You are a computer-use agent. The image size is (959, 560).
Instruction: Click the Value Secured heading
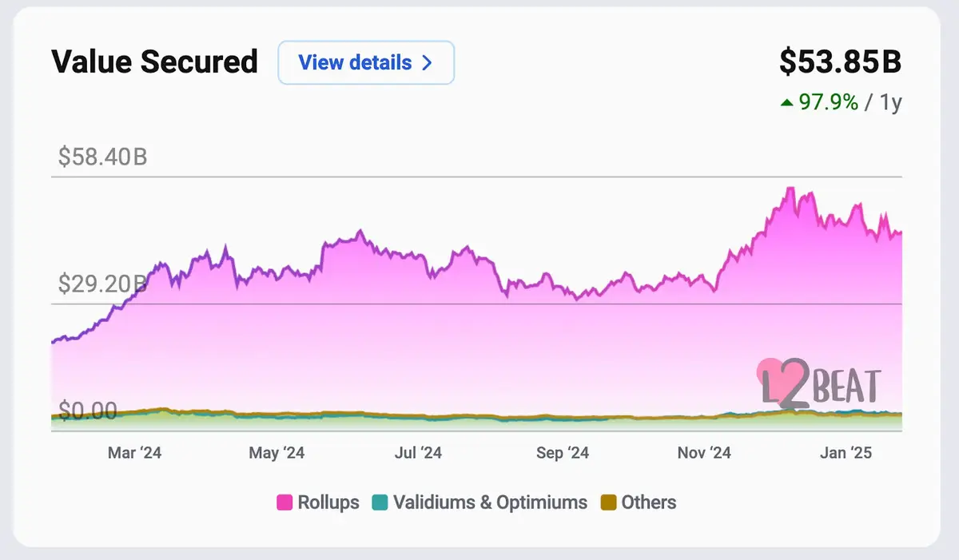click(x=155, y=62)
